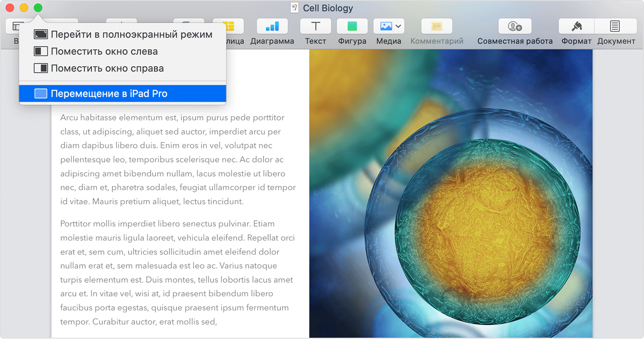Click in the paragraph starting 'Arcu habitasse'
The height and width of the screenshot is (339, 644).
coord(178,160)
